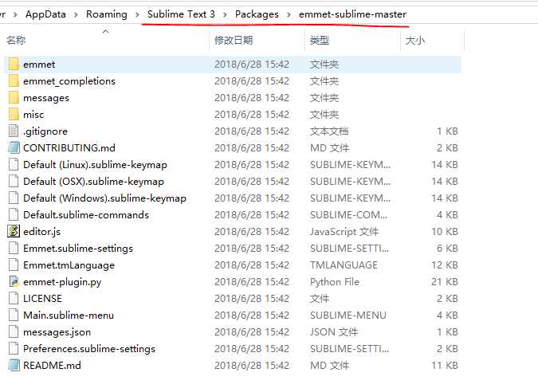Viewport: 538px width, 392px height.
Task: Select file name emmet-plugin.py
Action: click(62, 282)
